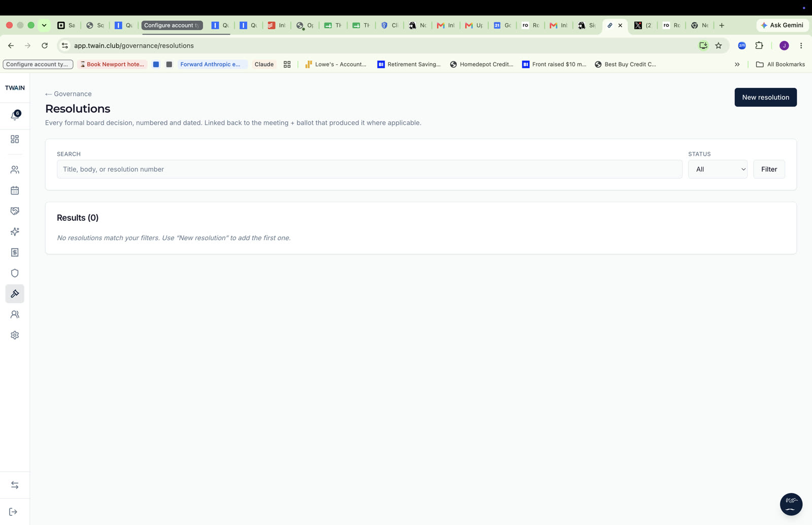Click the switch arrows icon in sidebar
The height and width of the screenshot is (525, 812).
coord(15,485)
